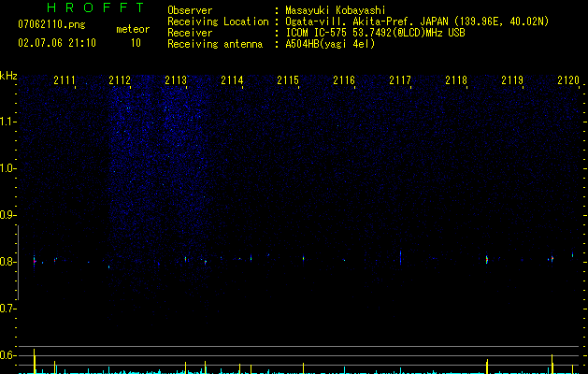The width and height of the screenshot is (588, 374).
Task: Click time marker 2120
Action: tap(568, 79)
